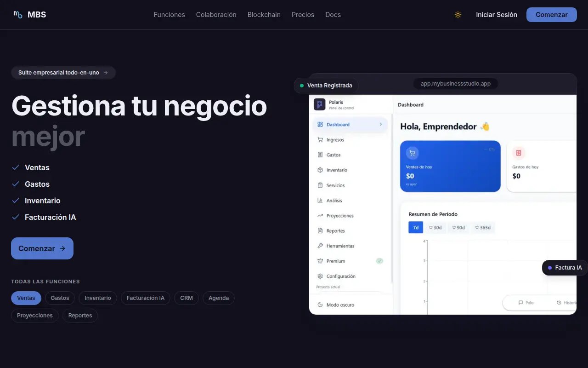Click the hero Comenzar arrow button
The width and height of the screenshot is (588, 368).
42,248
